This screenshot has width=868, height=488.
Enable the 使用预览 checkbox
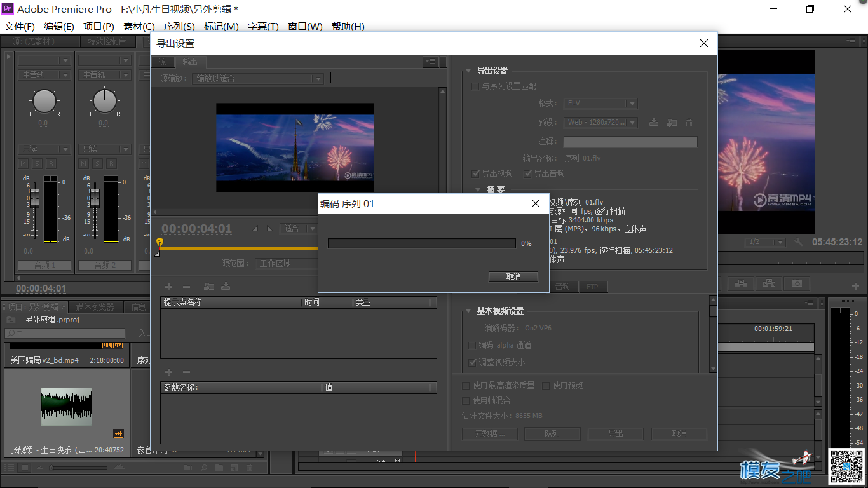(546, 385)
